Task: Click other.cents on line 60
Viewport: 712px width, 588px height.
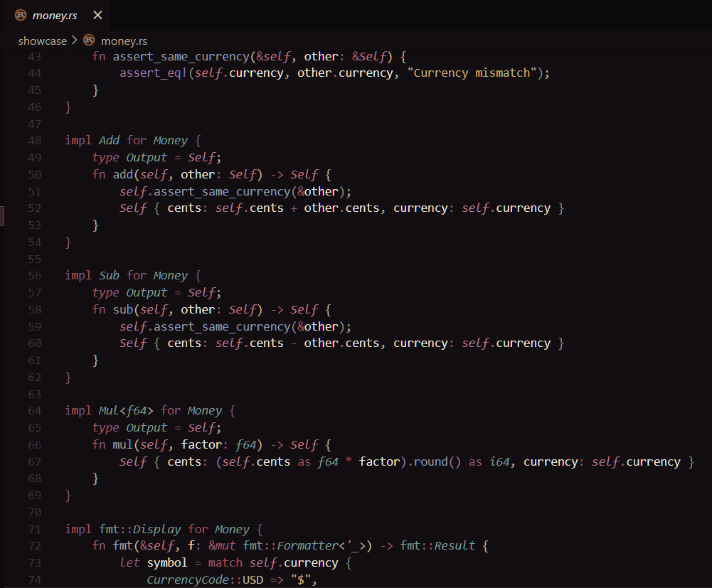Action: coord(341,343)
